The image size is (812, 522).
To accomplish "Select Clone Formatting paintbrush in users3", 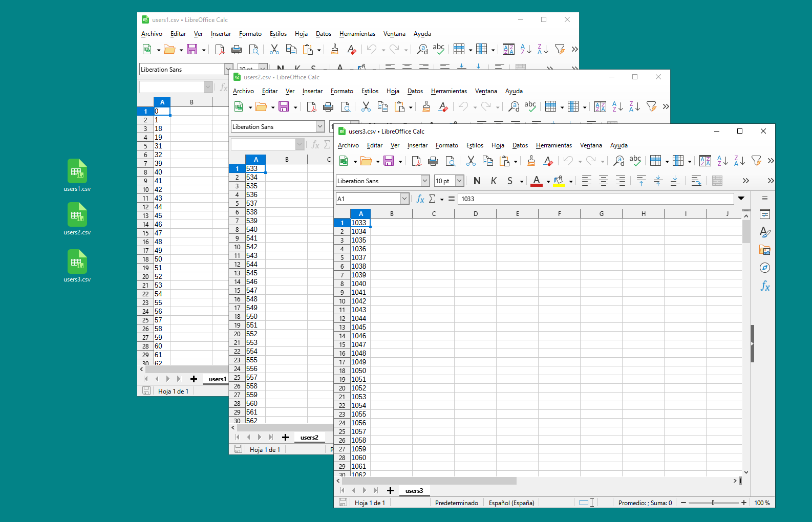I will (531, 161).
